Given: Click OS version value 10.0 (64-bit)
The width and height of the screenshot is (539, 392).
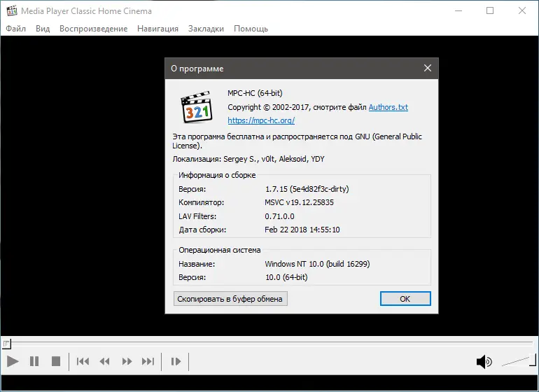Looking at the screenshot, I should pos(286,277).
